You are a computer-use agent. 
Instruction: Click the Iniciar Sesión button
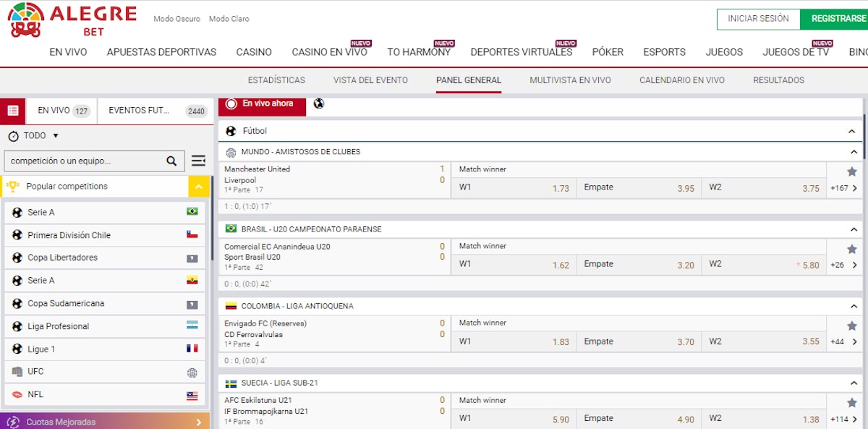click(758, 19)
